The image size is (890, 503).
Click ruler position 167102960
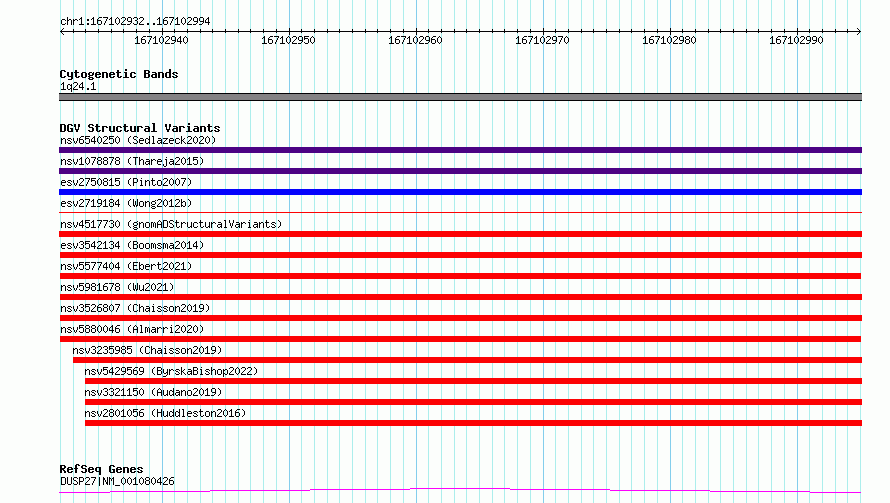point(415,40)
